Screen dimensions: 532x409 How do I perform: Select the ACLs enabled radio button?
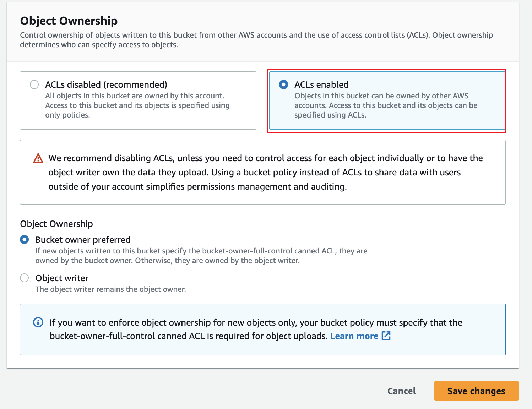click(283, 84)
